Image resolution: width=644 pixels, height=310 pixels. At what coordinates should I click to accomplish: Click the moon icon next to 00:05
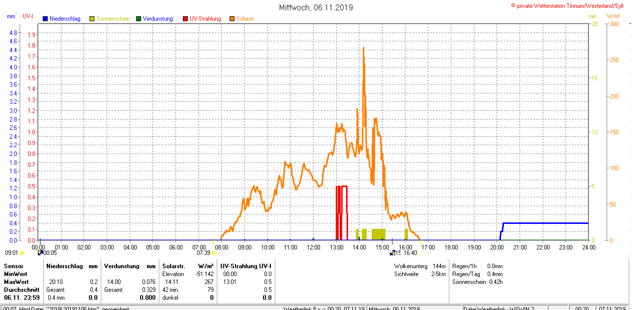[40, 252]
